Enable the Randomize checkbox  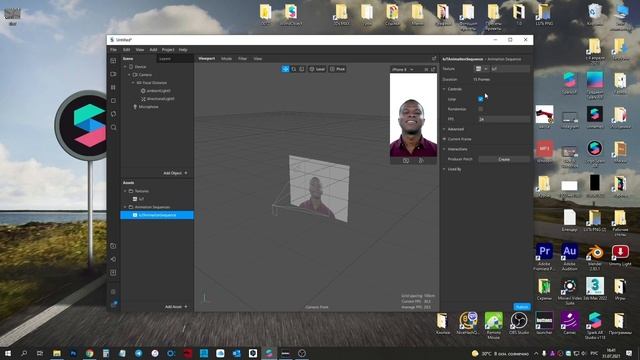[x=480, y=109]
